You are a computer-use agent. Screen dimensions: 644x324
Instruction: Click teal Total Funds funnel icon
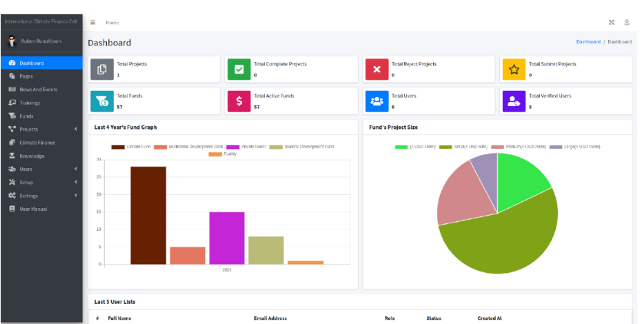click(102, 101)
